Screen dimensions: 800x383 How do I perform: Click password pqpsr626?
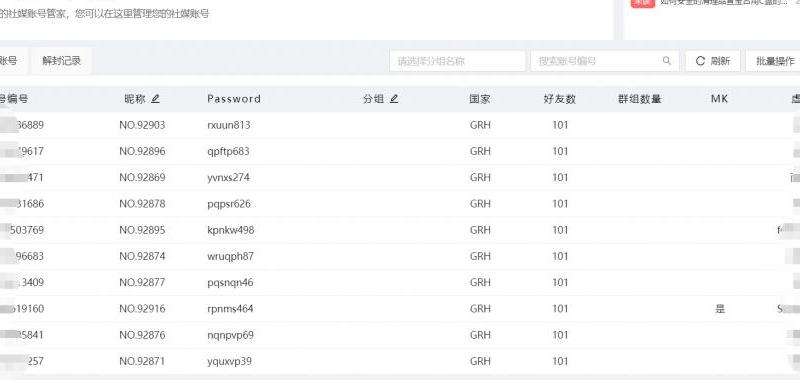[x=229, y=205]
